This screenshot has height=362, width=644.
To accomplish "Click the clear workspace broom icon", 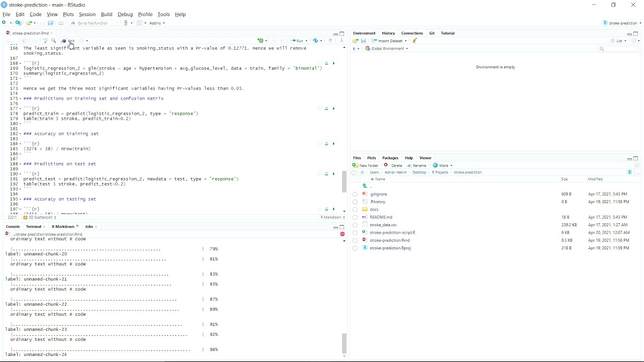I will tap(415, 41).
